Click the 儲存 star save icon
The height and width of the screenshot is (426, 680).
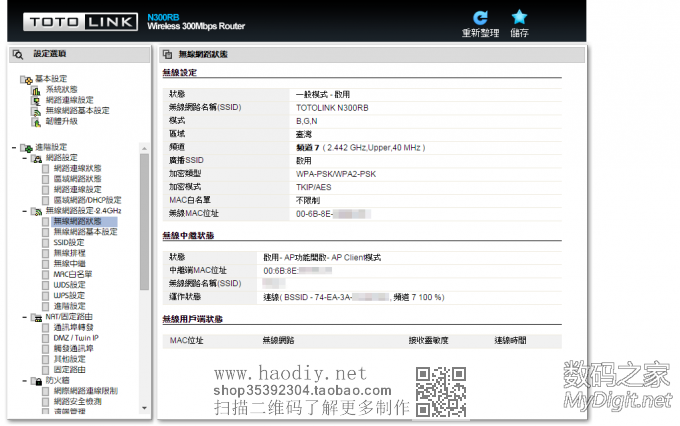pyautogui.click(x=519, y=17)
